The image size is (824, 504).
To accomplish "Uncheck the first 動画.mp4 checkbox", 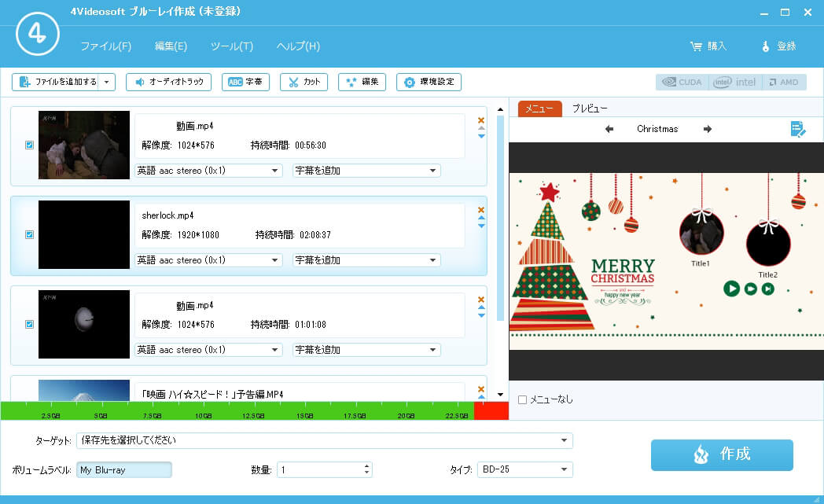I will click(x=29, y=145).
